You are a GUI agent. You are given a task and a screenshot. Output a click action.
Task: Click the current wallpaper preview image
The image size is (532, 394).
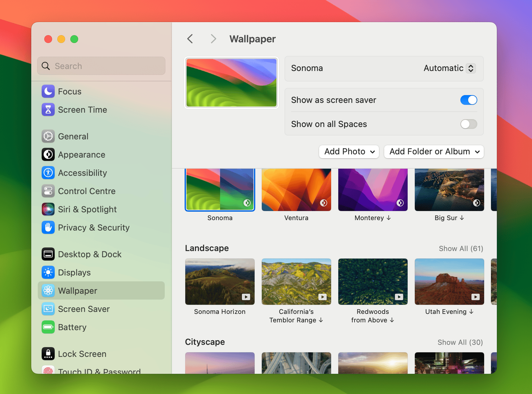[231, 83]
